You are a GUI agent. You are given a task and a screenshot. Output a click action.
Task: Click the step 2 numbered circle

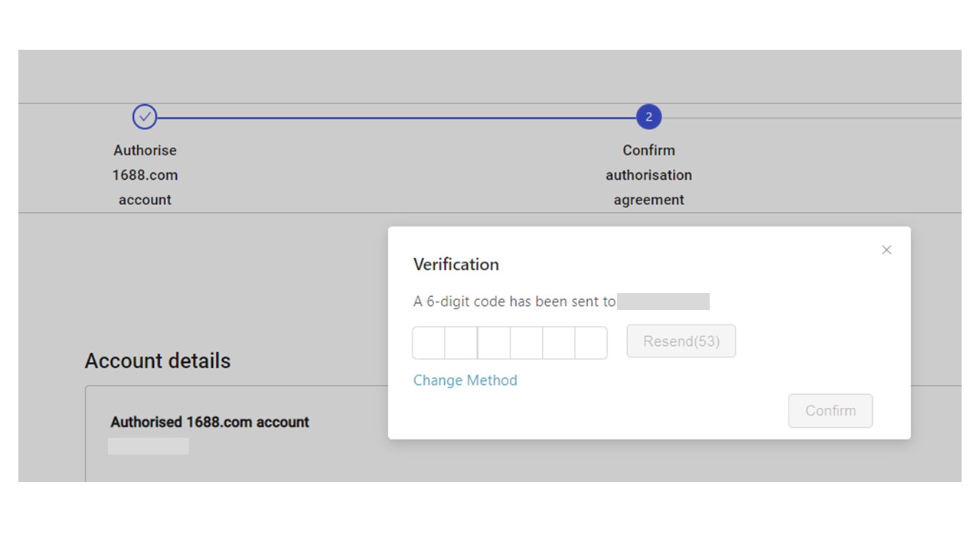click(x=648, y=117)
